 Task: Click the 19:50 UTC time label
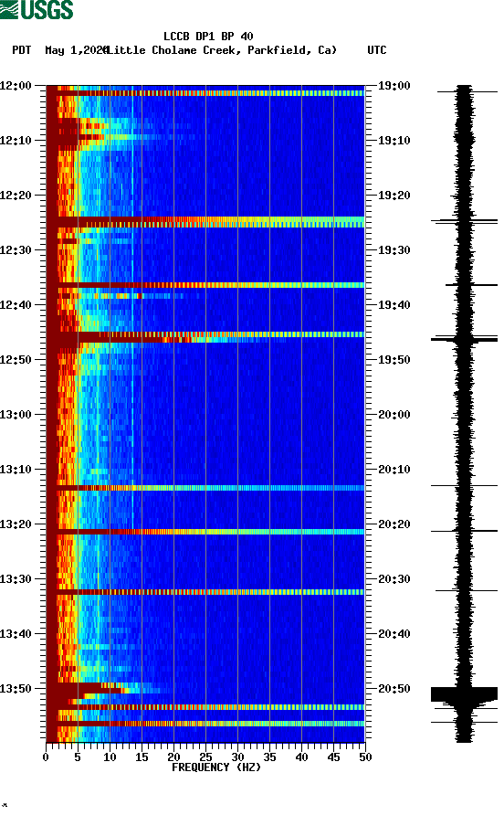(x=394, y=360)
